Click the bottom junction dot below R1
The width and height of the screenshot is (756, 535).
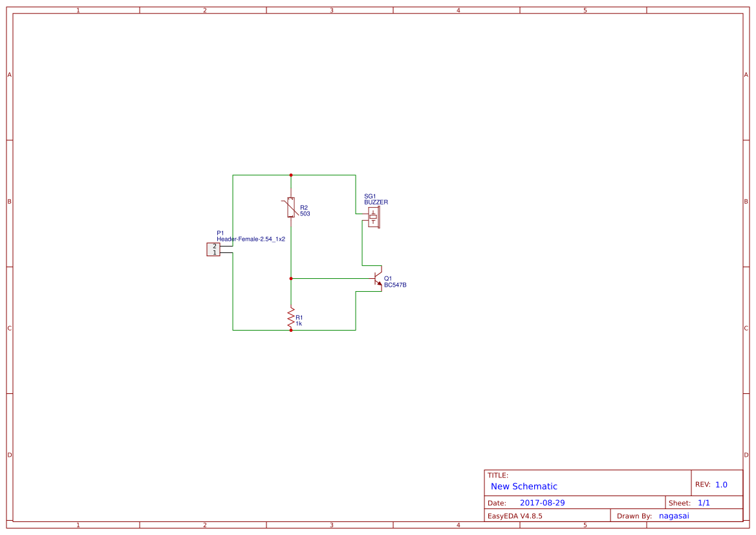291,330
